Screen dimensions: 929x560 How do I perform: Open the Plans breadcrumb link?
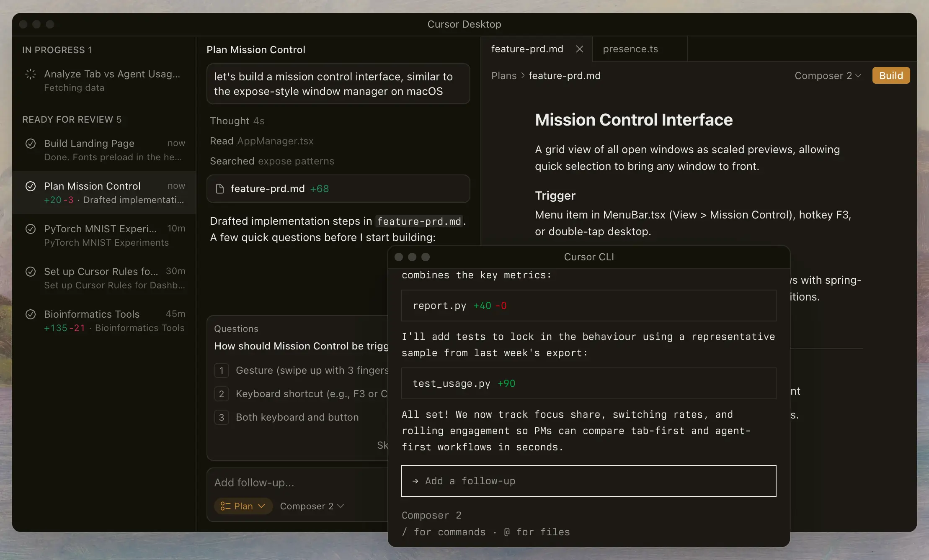click(x=504, y=76)
